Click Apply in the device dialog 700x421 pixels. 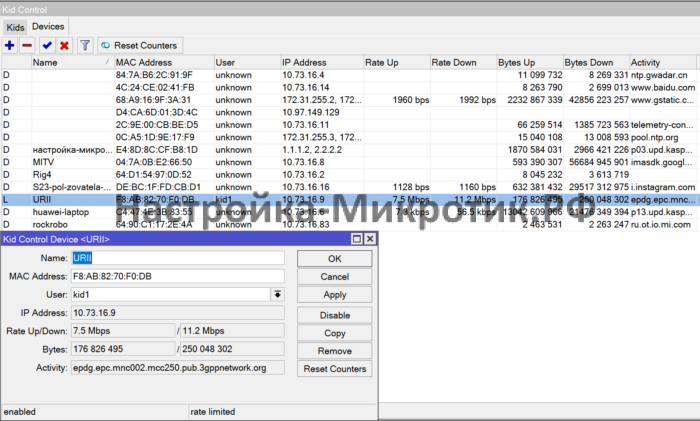[335, 295]
